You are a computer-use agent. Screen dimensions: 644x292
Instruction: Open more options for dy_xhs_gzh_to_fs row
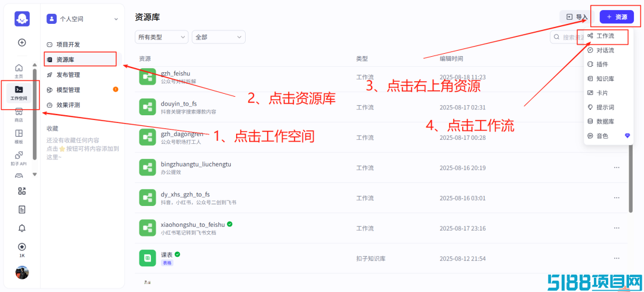pos(617,198)
